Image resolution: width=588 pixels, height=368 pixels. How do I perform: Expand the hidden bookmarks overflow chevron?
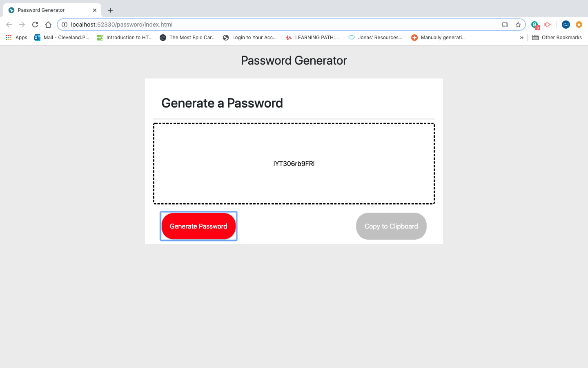click(521, 37)
